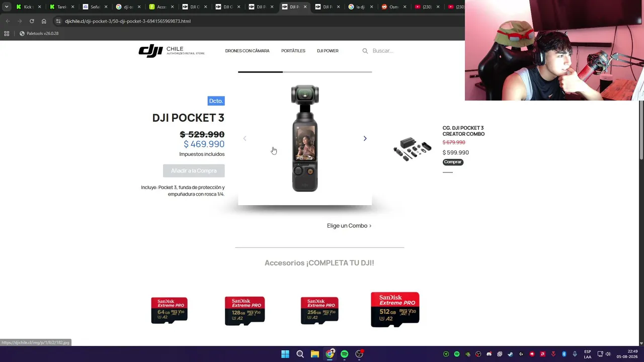This screenshot has height=362, width=644.
Task: Open site information icon in address bar
Action: pos(58,21)
